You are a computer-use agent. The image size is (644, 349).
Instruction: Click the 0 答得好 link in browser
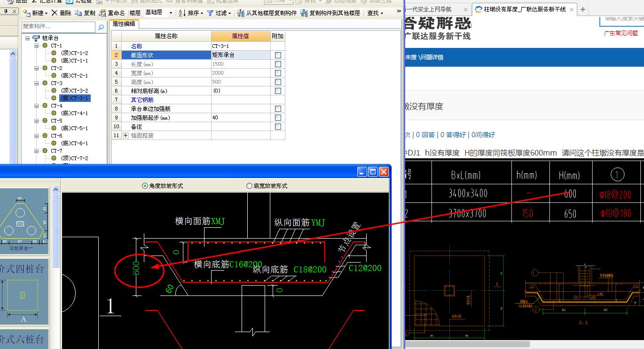point(453,135)
